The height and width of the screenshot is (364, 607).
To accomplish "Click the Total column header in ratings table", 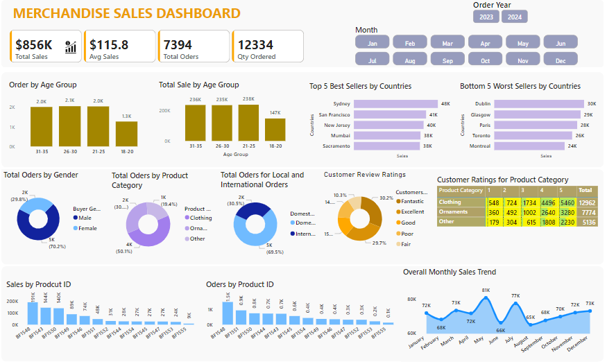I will pyautogui.click(x=585, y=190).
